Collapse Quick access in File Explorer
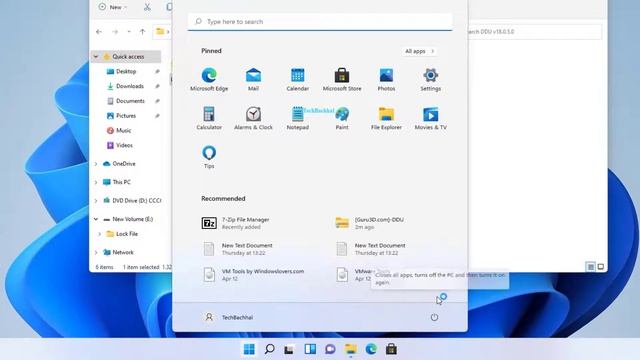 (x=96, y=57)
